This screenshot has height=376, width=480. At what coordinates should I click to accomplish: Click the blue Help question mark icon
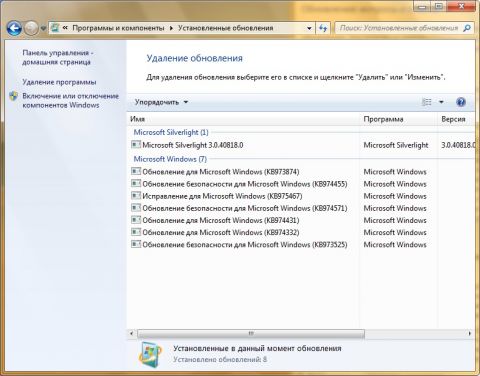pyautogui.click(x=461, y=102)
